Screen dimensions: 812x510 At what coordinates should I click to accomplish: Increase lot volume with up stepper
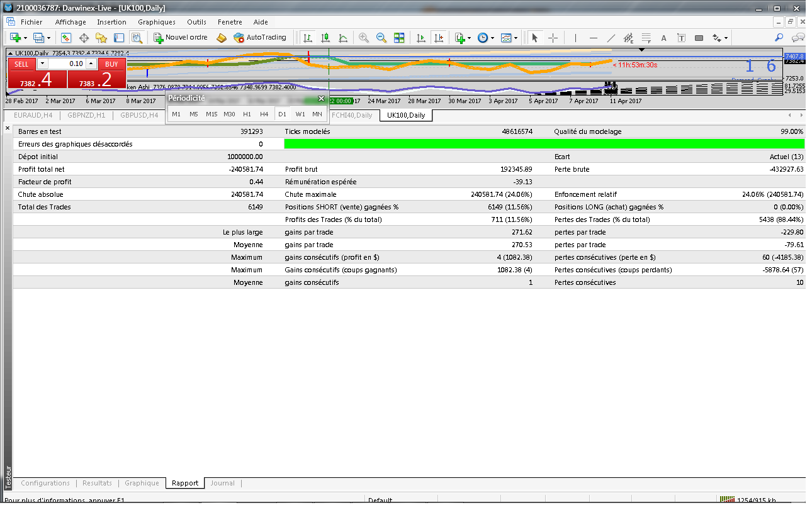91,64
